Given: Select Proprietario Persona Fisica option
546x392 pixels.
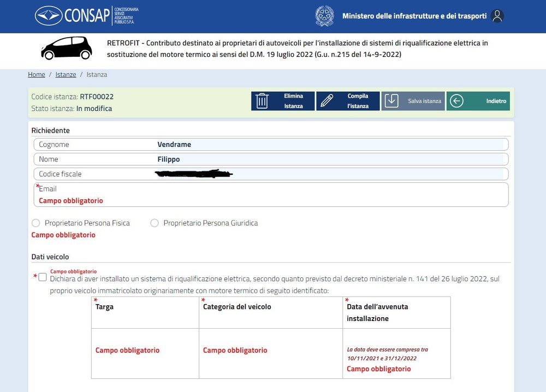Looking at the screenshot, I should tap(35, 223).
